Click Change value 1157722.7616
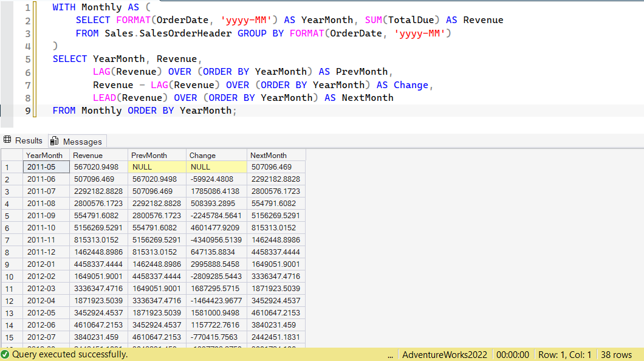This screenshot has height=361, width=644. (217, 325)
